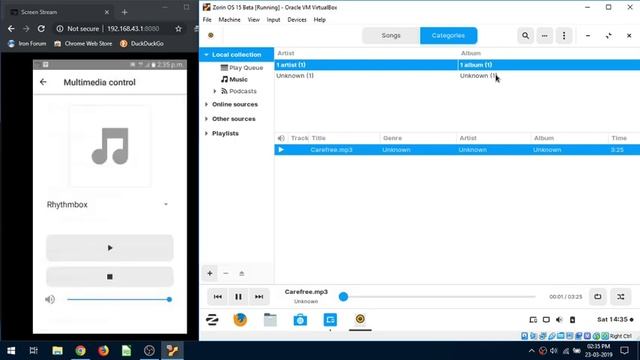This screenshot has height=360, width=640.
Task: Open Windows Start menu
Action: click(x=11, y=351)
